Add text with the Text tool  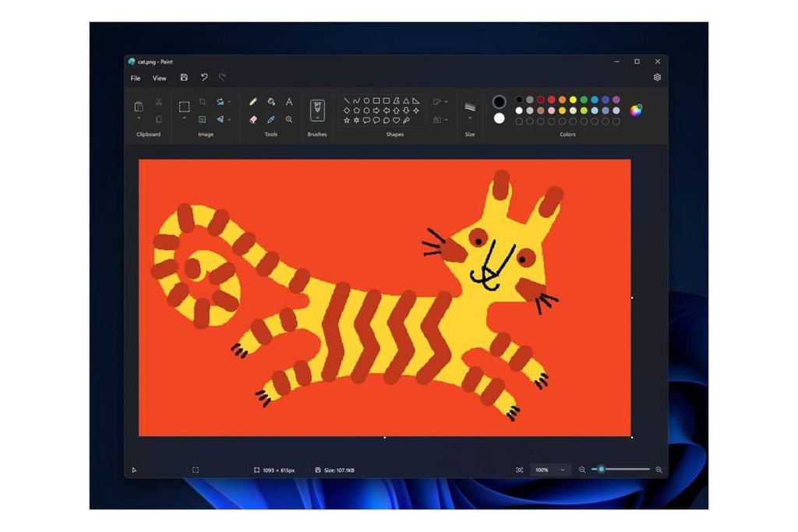(x=289, y=102)
